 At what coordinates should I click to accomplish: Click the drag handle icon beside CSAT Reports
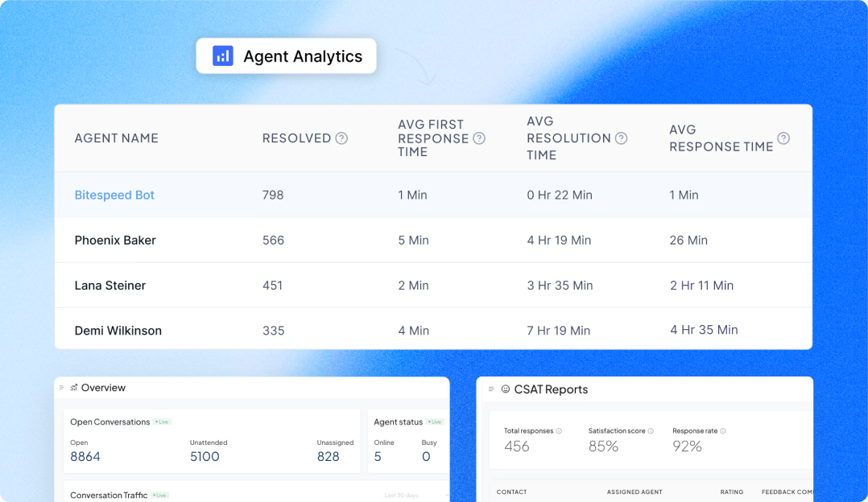[x=491, y=389]
